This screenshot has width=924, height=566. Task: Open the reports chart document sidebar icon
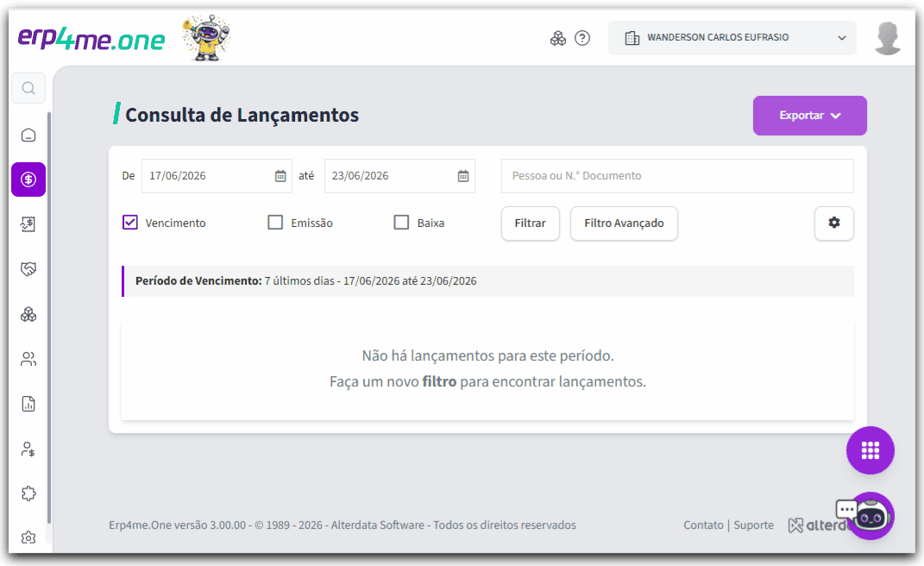tap(28, 404)
